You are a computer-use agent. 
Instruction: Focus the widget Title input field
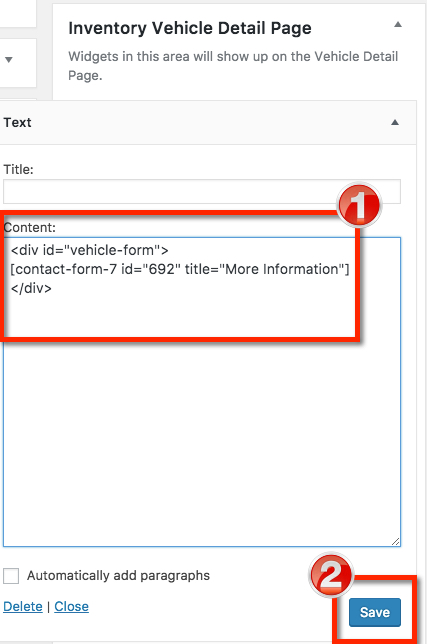[x=202, y=191]
